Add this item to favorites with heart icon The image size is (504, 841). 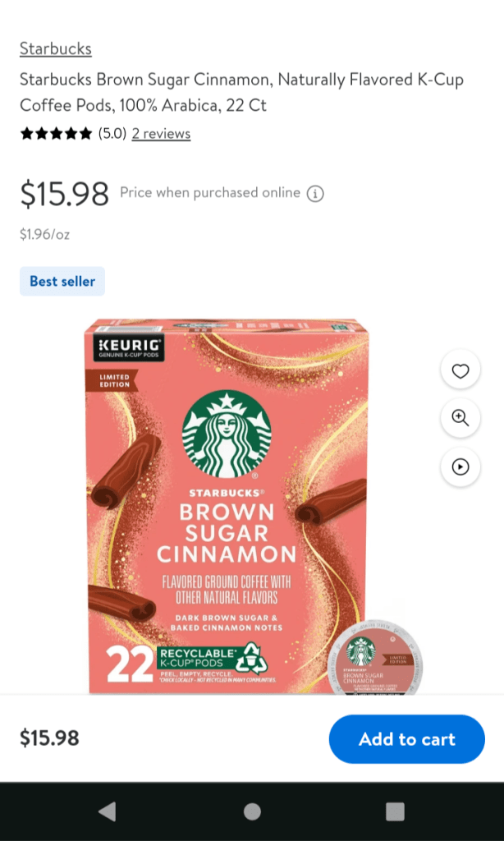click(460, 371)
